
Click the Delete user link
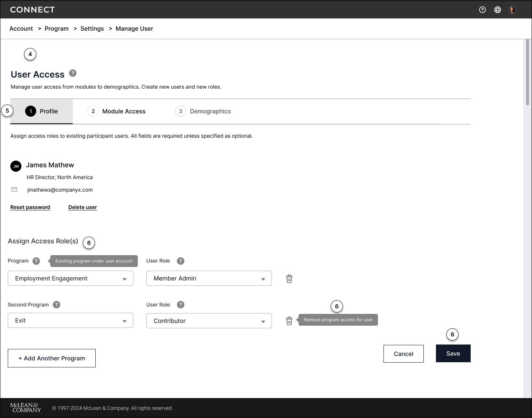tap(83, 207)
